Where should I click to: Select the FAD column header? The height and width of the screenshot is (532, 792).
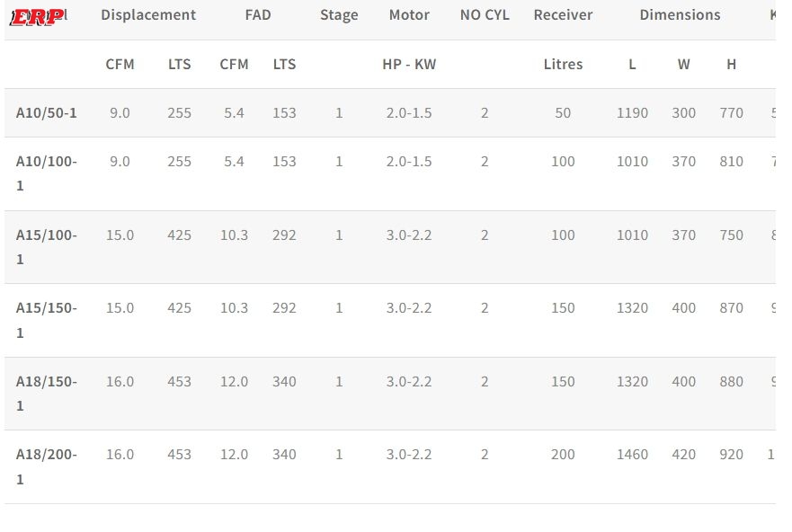pyautogui.click(x=258, y=15)
